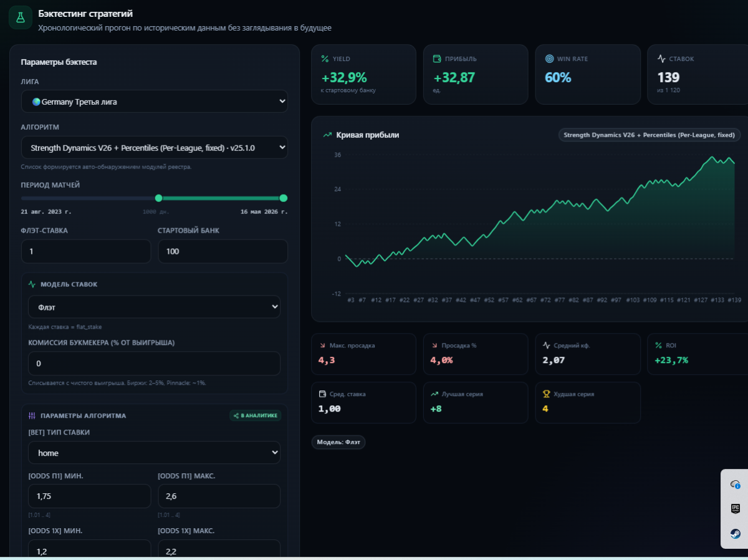The width and height of the screenshot is (748, 560).
Task: Click the flask backtesting logo icon
Action: [20, 17]
